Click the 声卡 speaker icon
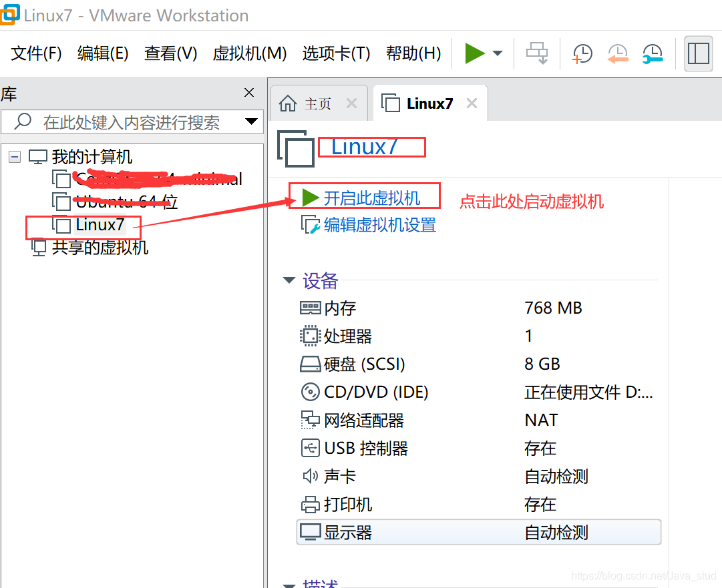This screenshot has height=588, width=722. click(x=311, y=476)
